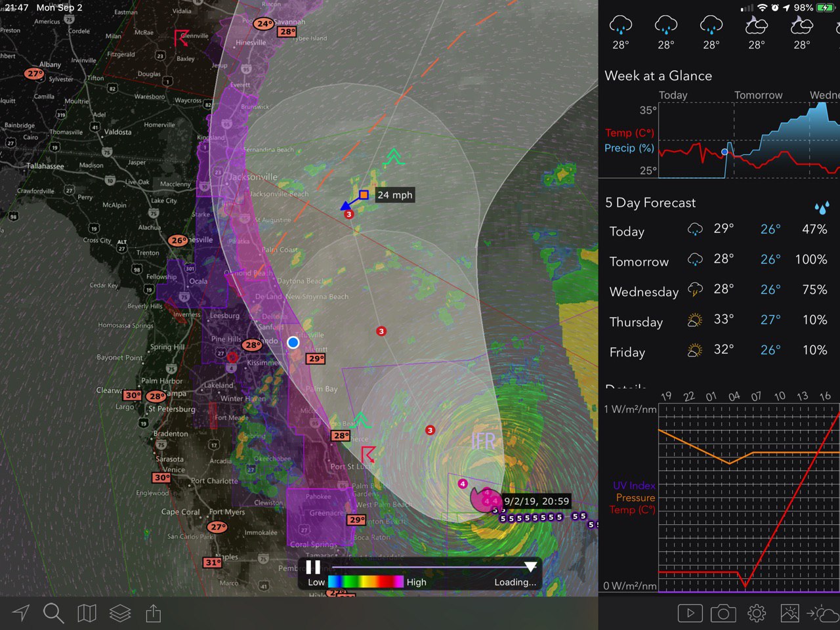Tap the 24 mph wind station marker
840x630 pixels.
364,195
